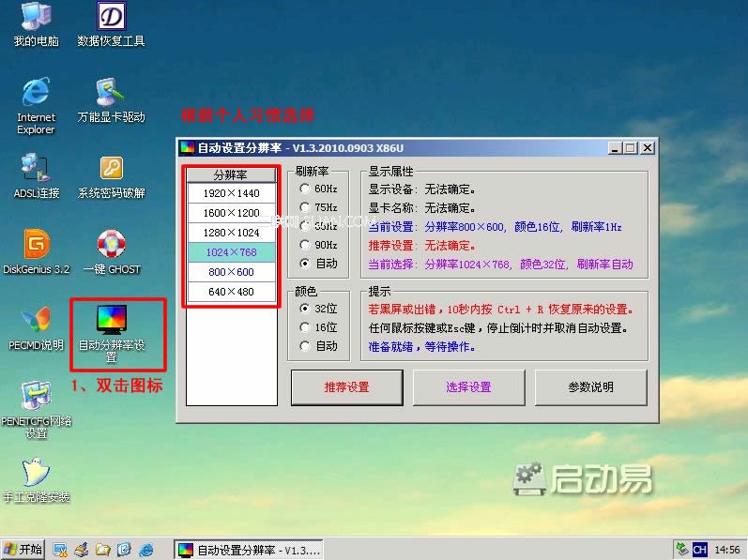748x560 pixels.
Task: Launch Internet Explorer from quick launch bar
Action: [146, 550]
